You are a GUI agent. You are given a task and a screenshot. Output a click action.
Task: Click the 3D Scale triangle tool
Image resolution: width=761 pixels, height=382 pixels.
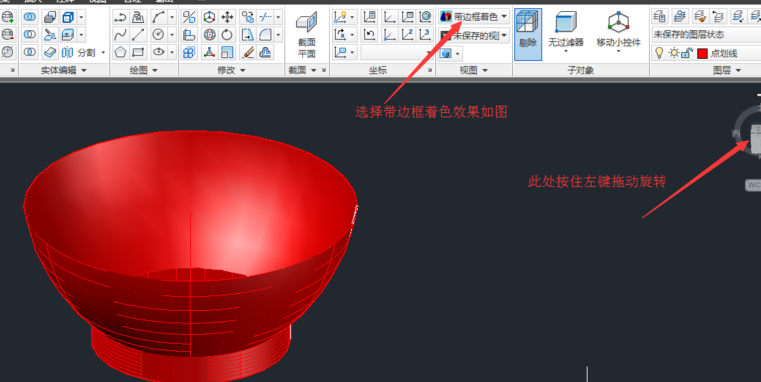(x=209, y=51)
